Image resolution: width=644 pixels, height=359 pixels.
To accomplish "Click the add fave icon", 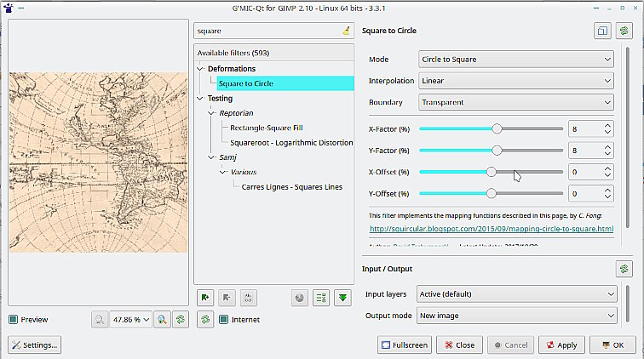I will click(204, 298).
